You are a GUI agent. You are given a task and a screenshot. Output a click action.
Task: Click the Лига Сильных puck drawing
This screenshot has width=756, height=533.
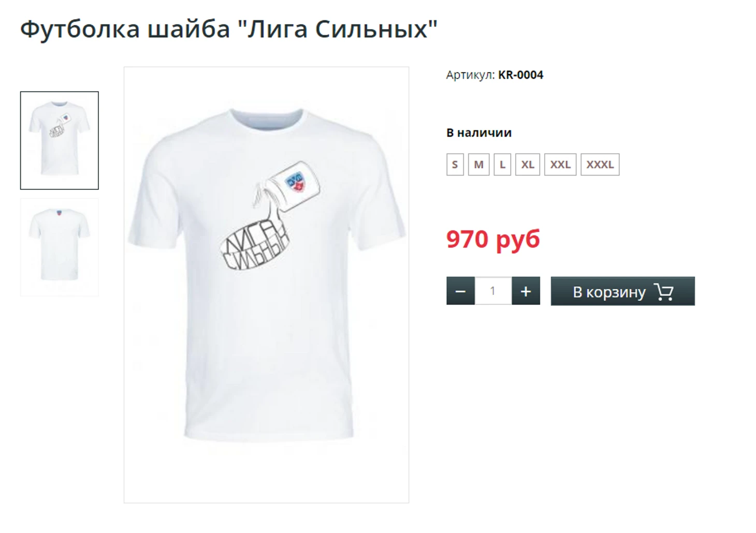pyautogui.click(x=254, y=244)
